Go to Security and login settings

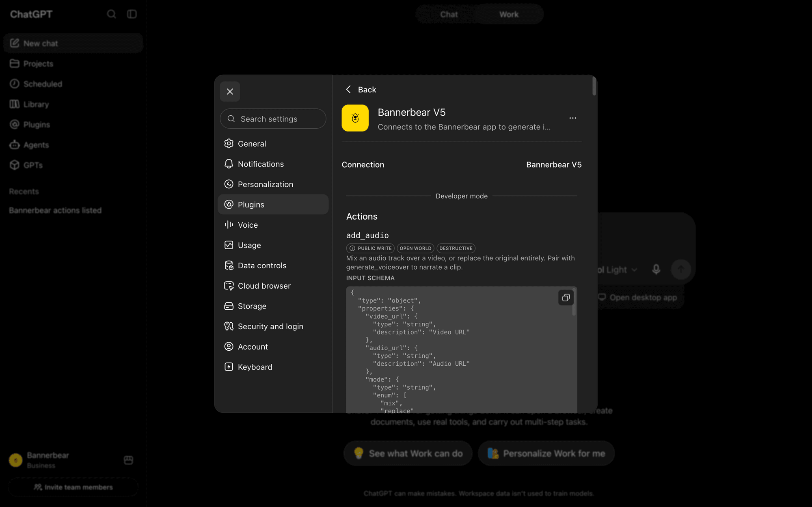click(x=273, y=326)
